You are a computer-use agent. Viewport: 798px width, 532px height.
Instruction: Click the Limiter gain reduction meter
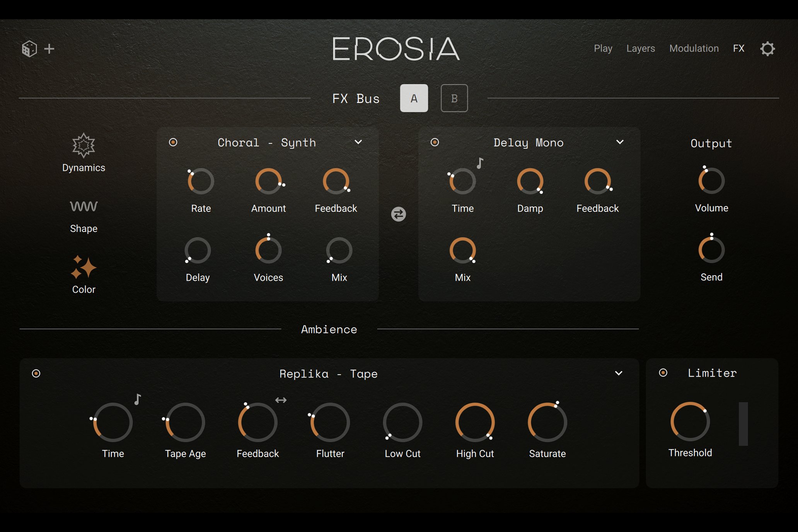pos(743,424)
